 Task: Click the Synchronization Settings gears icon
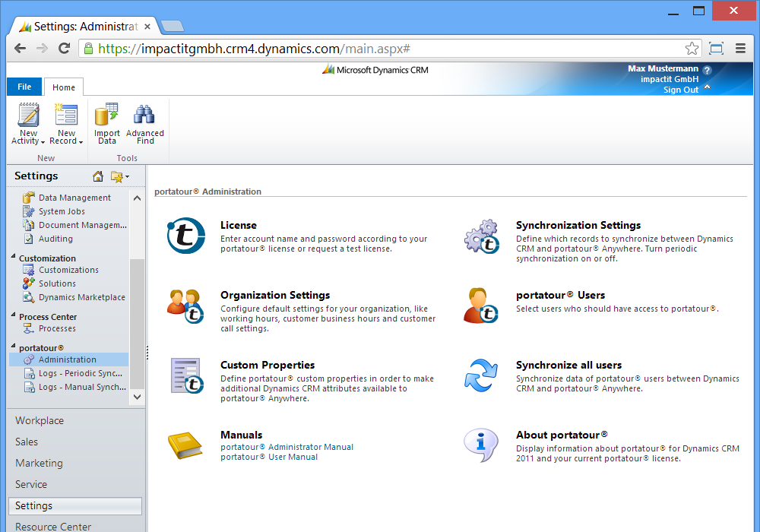coord(481,236)
